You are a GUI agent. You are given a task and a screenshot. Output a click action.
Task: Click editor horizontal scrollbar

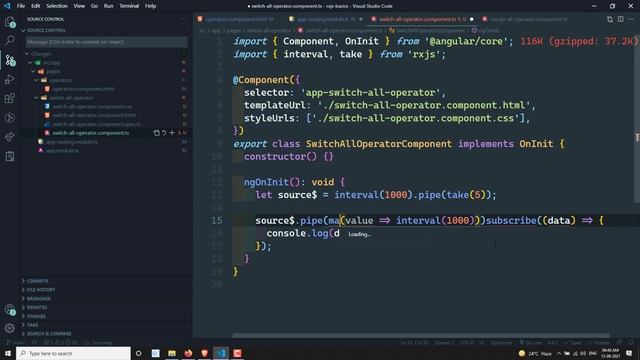(421, 336)
